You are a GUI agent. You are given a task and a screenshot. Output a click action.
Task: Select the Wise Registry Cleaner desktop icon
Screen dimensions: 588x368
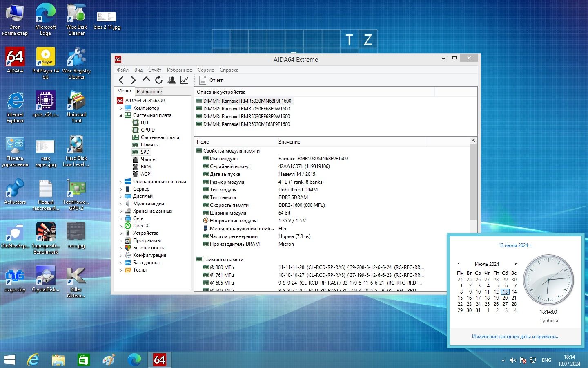coord(76,63)
